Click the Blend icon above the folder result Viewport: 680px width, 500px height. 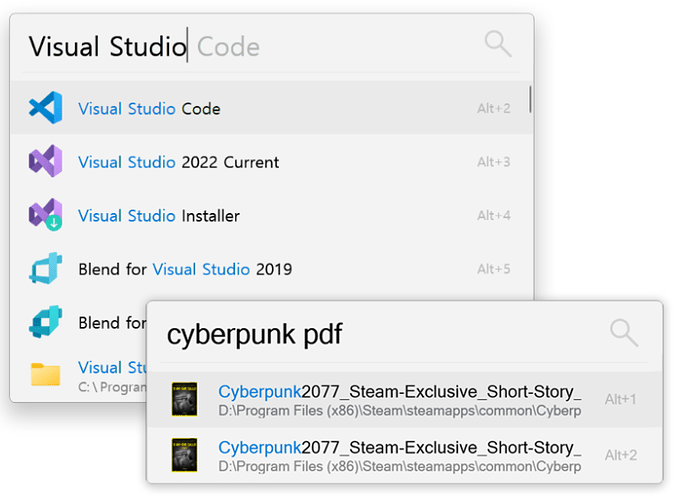click(46, 322)
